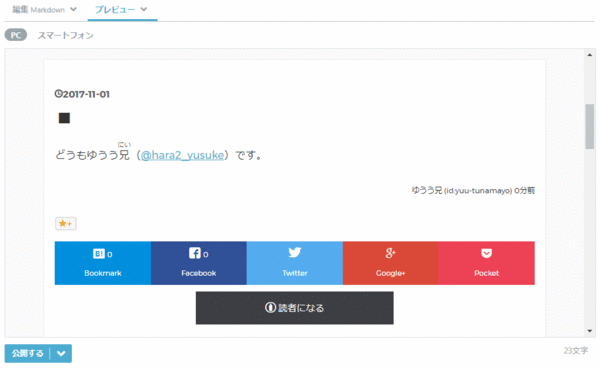The image size is (600, 368).
Task: Expand the プレビュー dropdown chevron
Action: tap(144, 9)
